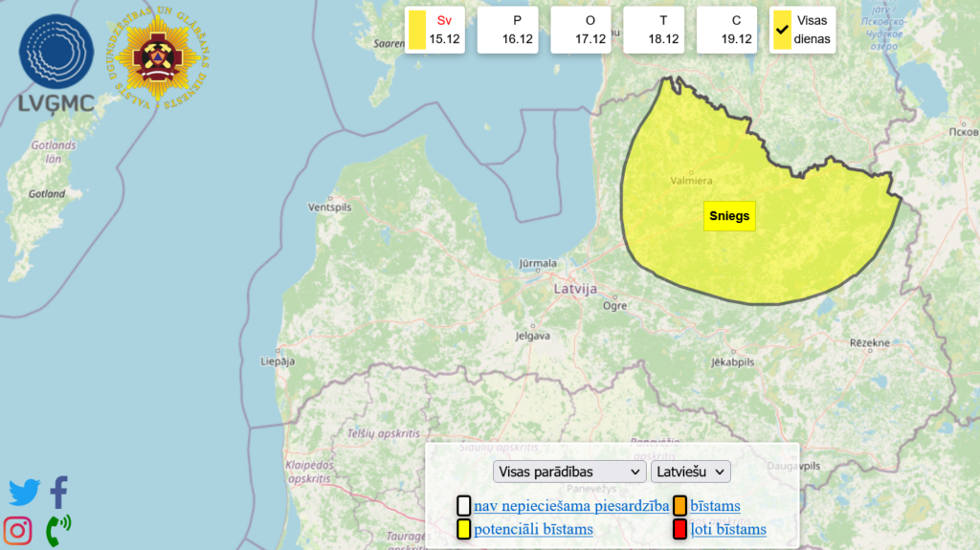This screenshot has width=980, height=550.
Task: Click the LVĢMC logo
Action: [x=56, y=61]
